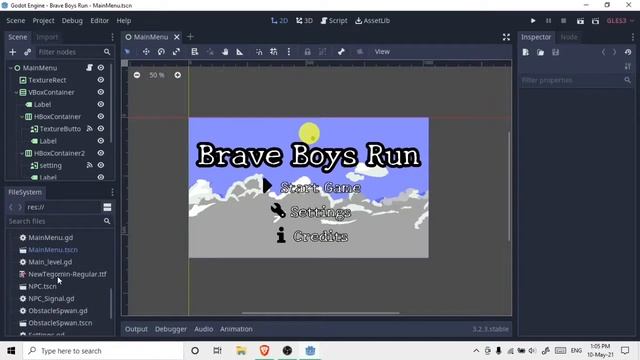Screen dimensions: 640x360
Task: Open the GLES3 renderer dropdown
Action: tap(620, 20)
